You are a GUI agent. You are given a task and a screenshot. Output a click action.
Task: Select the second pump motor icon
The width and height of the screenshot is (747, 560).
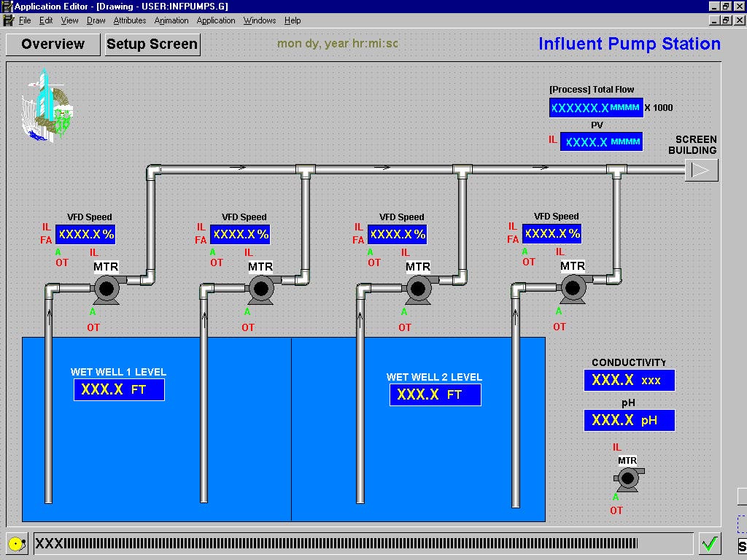click(x=260, y=289)
